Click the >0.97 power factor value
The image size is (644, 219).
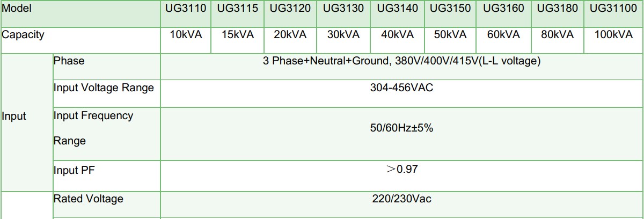coord(401,169)
